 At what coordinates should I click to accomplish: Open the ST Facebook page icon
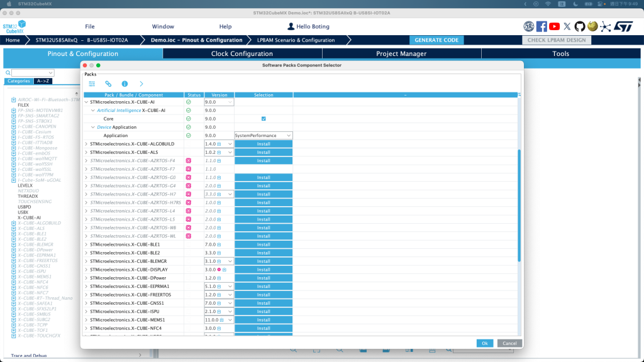tap(541, 26)
